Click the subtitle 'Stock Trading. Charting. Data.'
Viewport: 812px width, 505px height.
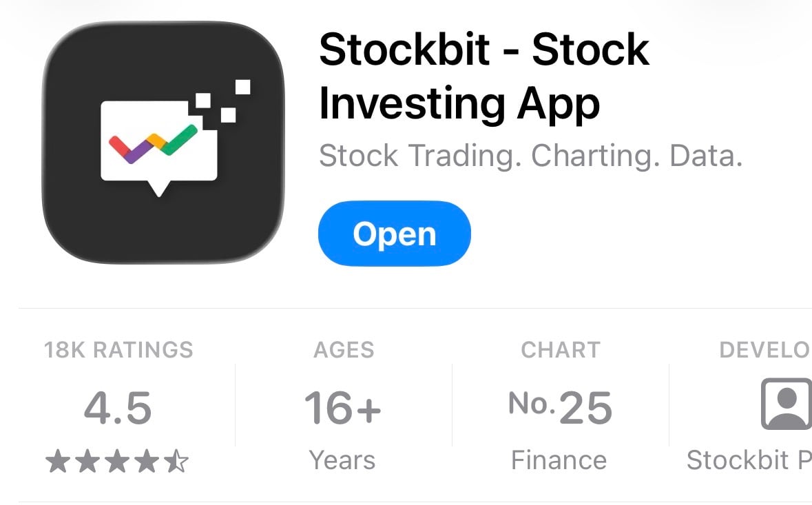530,156
